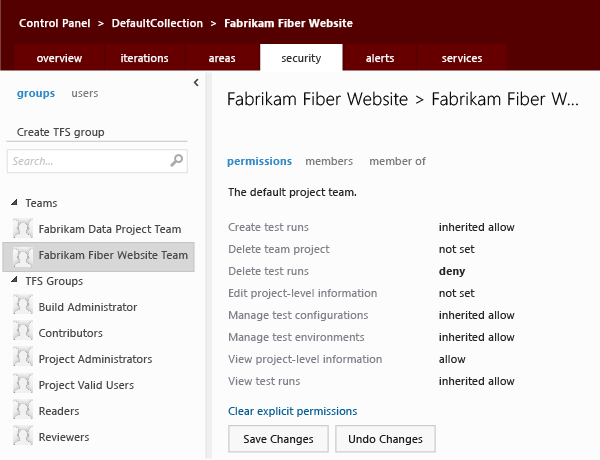Collapse the TFS Groups tree section
The height and width of the screenshot is (460, 600).
point(15,280)
